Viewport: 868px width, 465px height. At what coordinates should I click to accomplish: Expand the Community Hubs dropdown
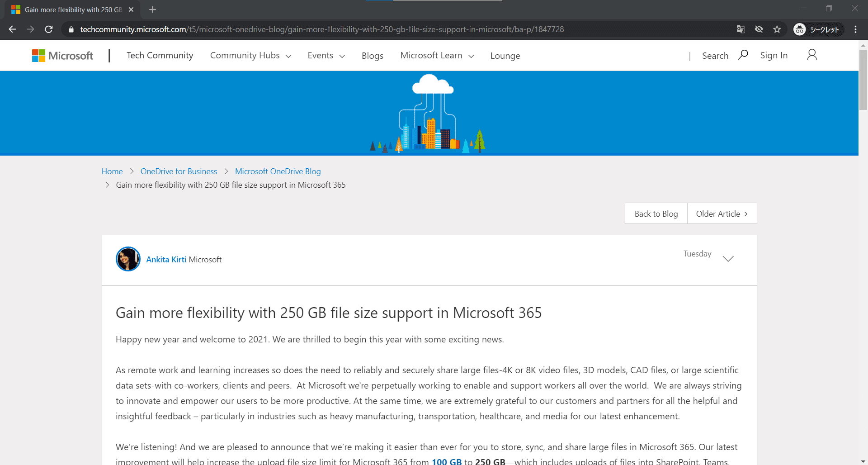[x=250, y=56]
